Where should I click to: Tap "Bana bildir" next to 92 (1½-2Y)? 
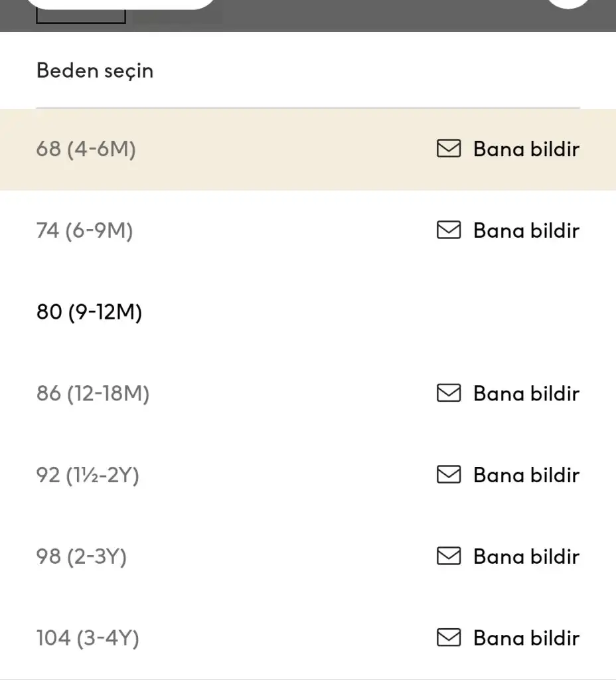click(x=526, y=475)
